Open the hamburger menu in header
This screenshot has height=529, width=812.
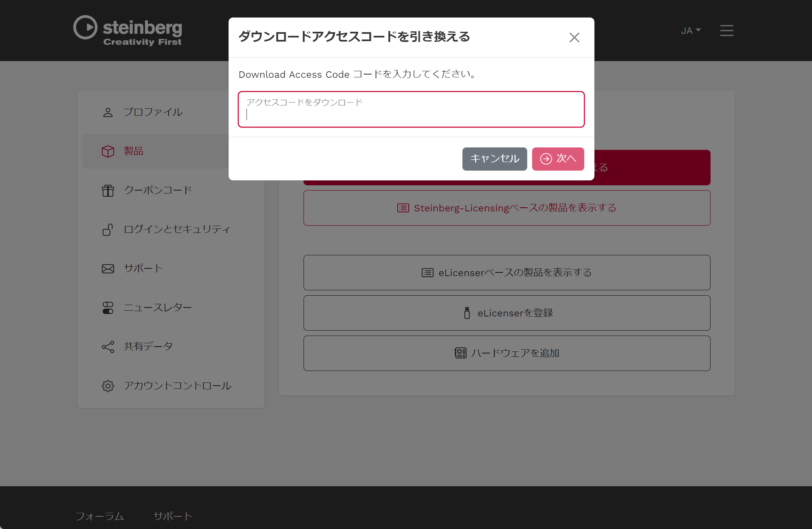point(726,31)
